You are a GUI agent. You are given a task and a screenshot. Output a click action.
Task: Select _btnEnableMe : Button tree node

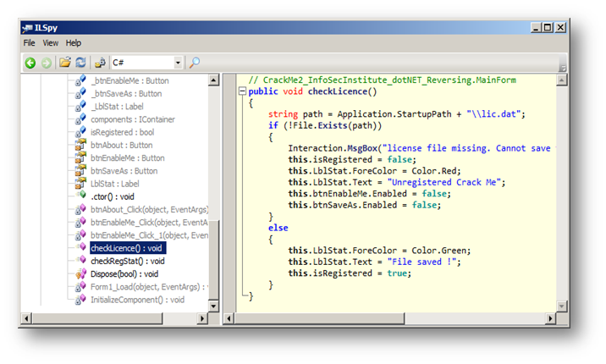point(129,80)
